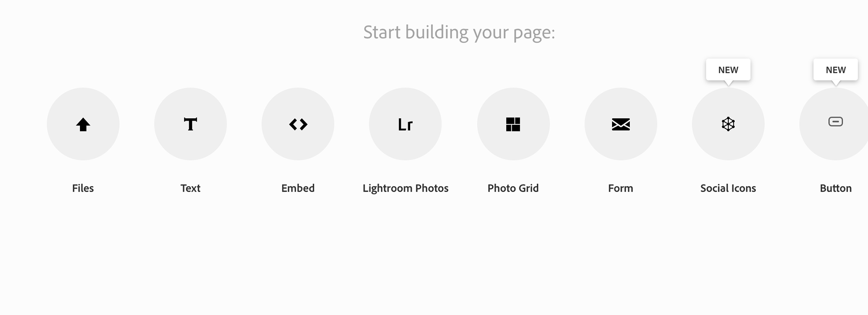The image size is (868, 315).
Task: Open the Lightroom Photos module icon
Action: pyautogui.click(x=405, y=124)
